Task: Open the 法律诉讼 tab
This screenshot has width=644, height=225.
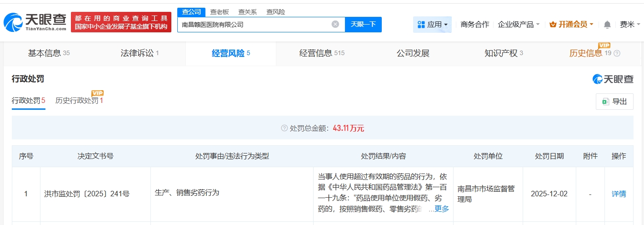Action: coord(140,53)
